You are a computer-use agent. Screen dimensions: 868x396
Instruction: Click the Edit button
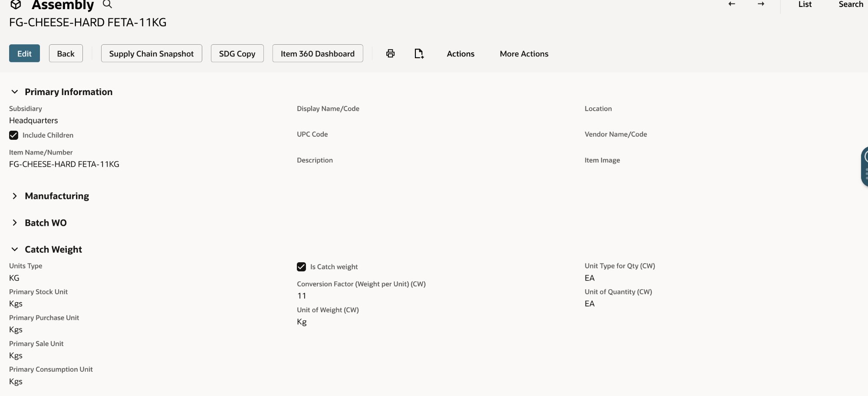(x=24, y=53)
